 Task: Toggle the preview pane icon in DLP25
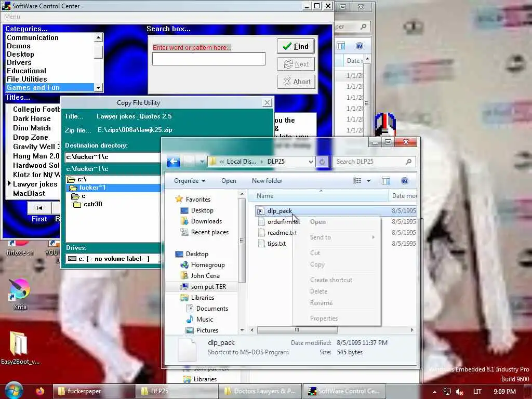click(x=386, y=181)
